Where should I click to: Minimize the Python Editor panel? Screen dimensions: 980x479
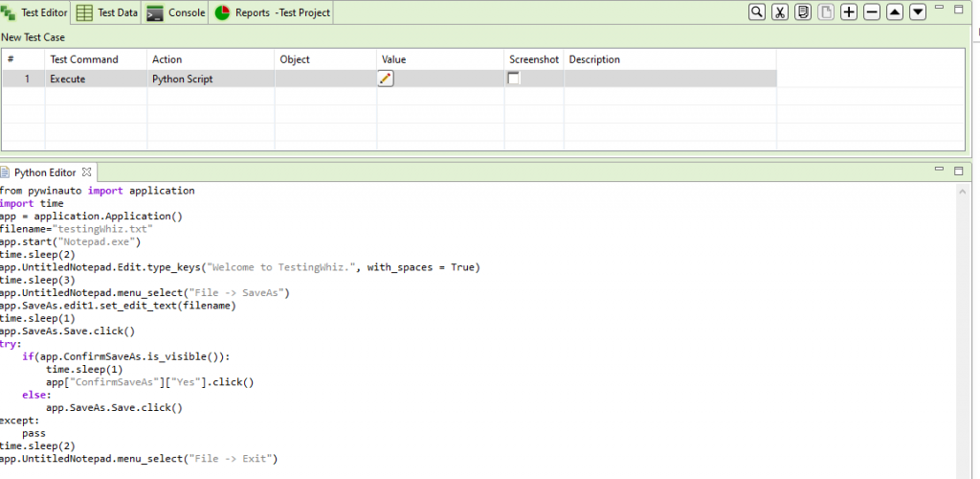click(x=939, y=169)
